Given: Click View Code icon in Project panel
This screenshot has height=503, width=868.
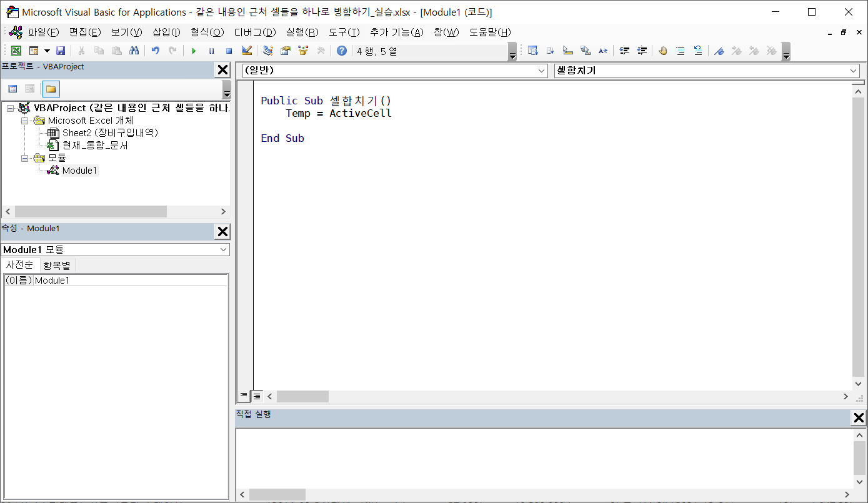Looking at the screenshot, I should click(12, 89).
